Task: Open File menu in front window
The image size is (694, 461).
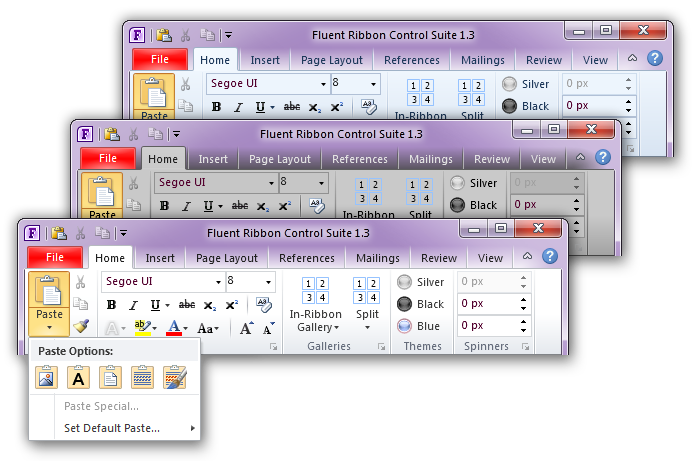Action: 55,257
